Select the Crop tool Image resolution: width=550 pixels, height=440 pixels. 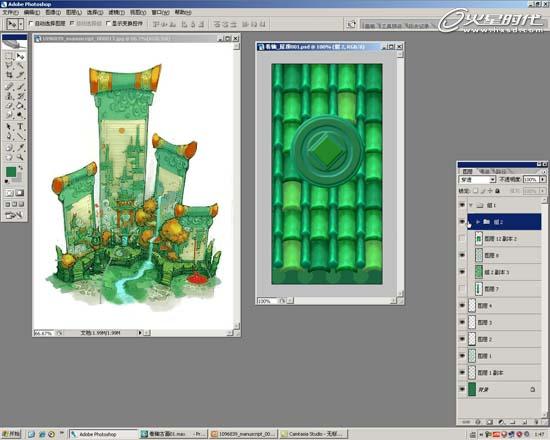9,75
